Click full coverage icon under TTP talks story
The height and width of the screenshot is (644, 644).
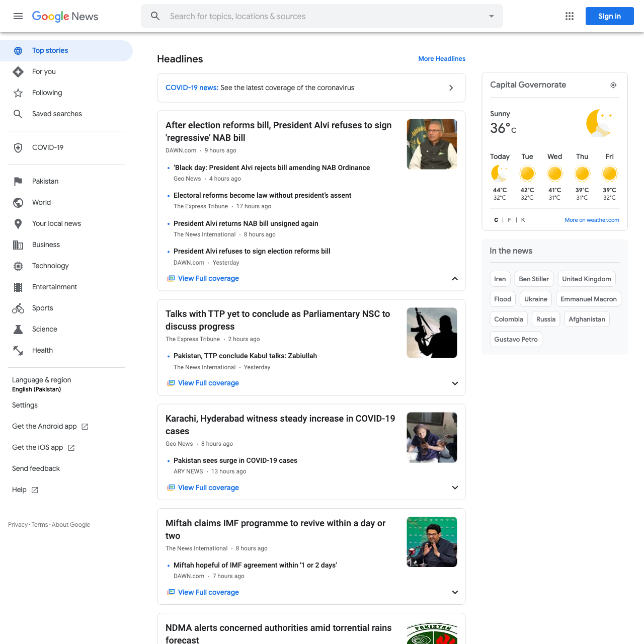pyautogui.click(x=171, y=383)
